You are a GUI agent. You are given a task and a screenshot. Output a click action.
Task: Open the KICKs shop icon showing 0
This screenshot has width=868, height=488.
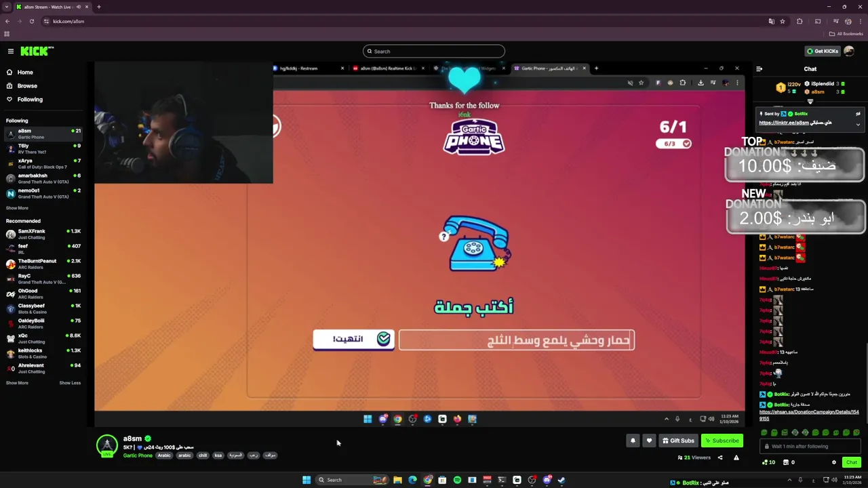tap(789, 462)
